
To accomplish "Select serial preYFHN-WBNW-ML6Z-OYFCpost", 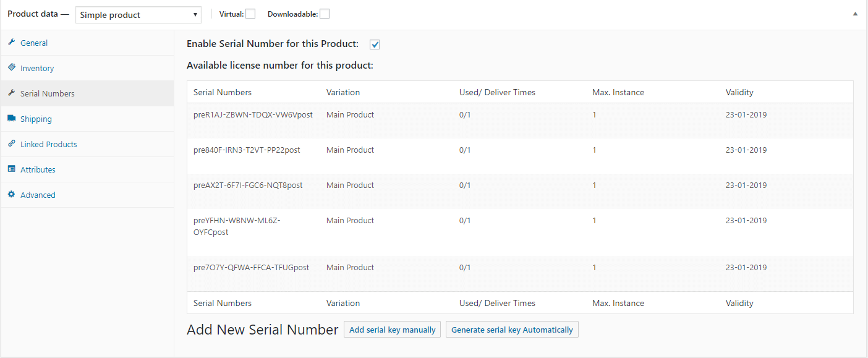I will [237, 226].
